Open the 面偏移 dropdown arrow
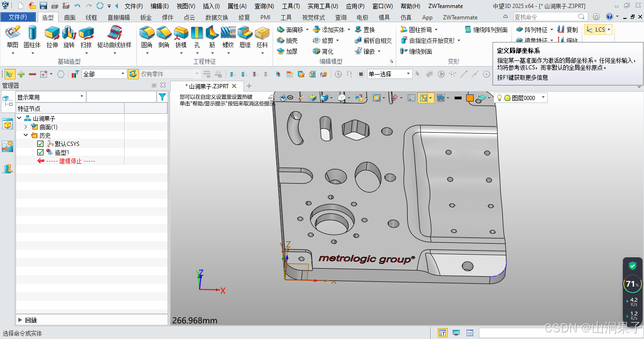 (307, 30)
